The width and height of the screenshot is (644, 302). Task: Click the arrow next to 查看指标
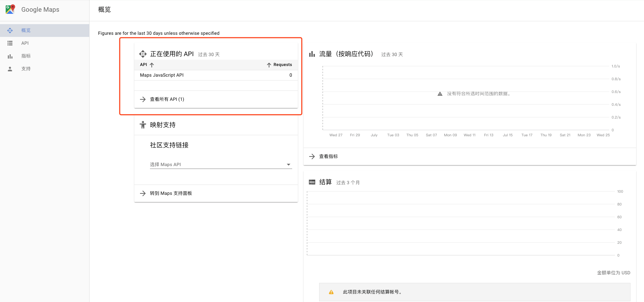pyautogui.click(x=312, y=157)
